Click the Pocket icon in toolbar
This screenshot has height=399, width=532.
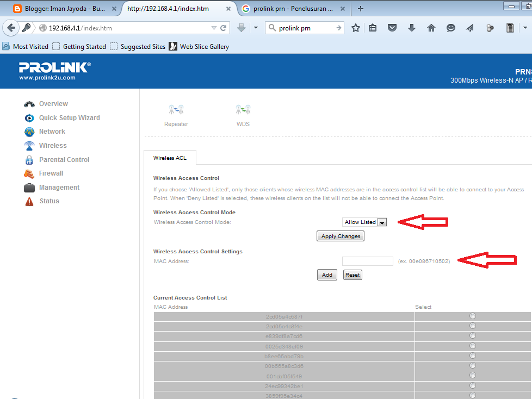coord(392,28)
